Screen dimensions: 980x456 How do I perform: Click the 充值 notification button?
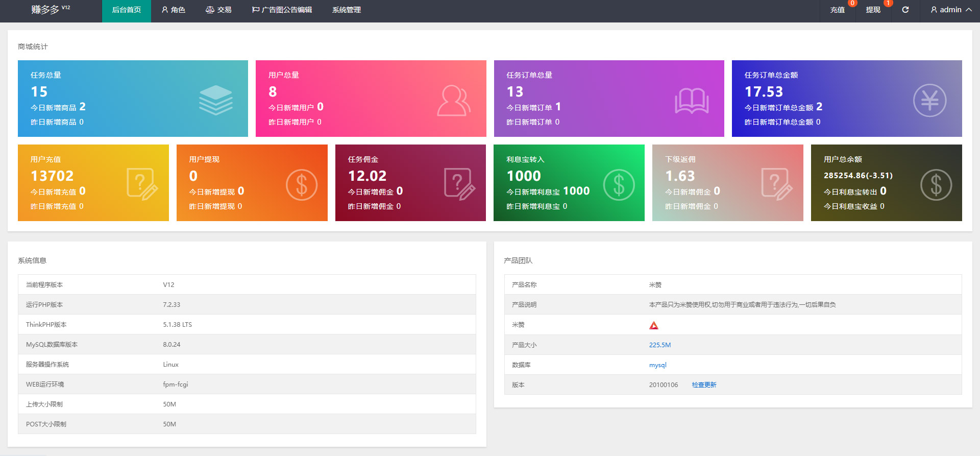click(837, 10)
